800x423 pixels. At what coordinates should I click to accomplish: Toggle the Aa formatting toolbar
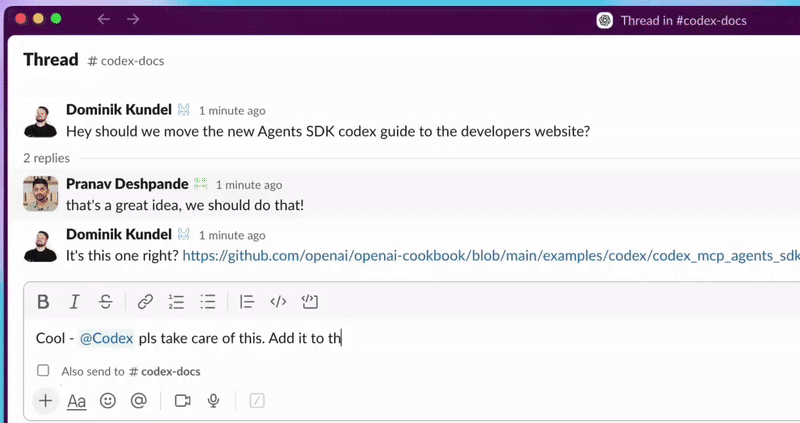(77, 401)
